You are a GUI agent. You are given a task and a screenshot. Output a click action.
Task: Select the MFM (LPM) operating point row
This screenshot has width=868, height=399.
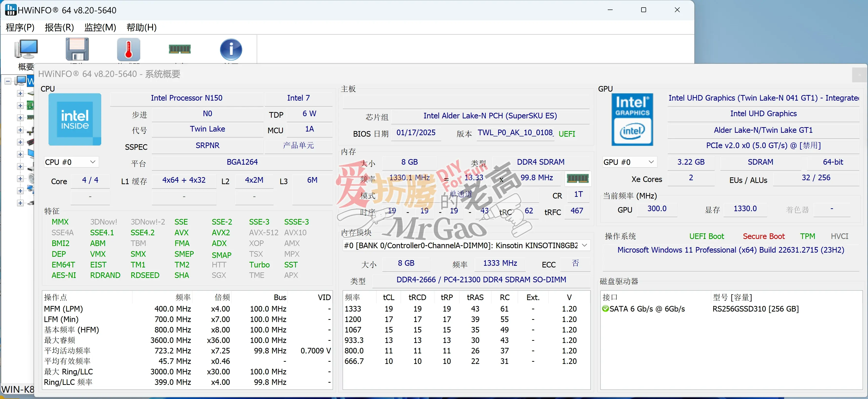187,309
